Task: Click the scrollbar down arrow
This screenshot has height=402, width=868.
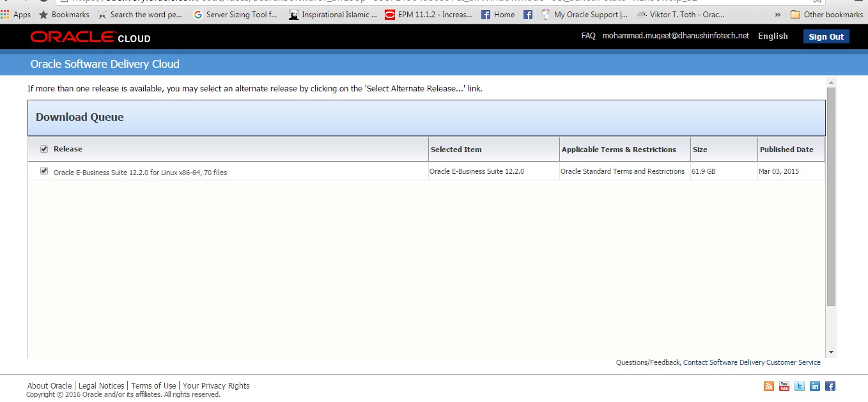Action: click(831, 352)
